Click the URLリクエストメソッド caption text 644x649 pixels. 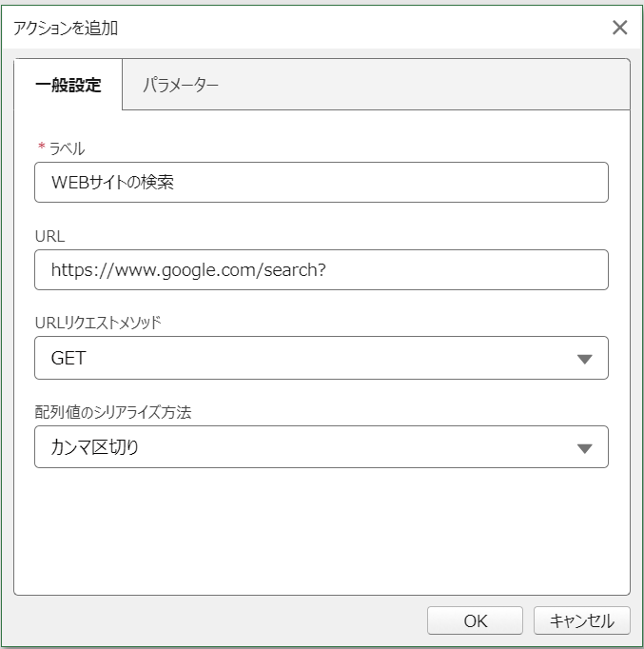tap(98, 323)
